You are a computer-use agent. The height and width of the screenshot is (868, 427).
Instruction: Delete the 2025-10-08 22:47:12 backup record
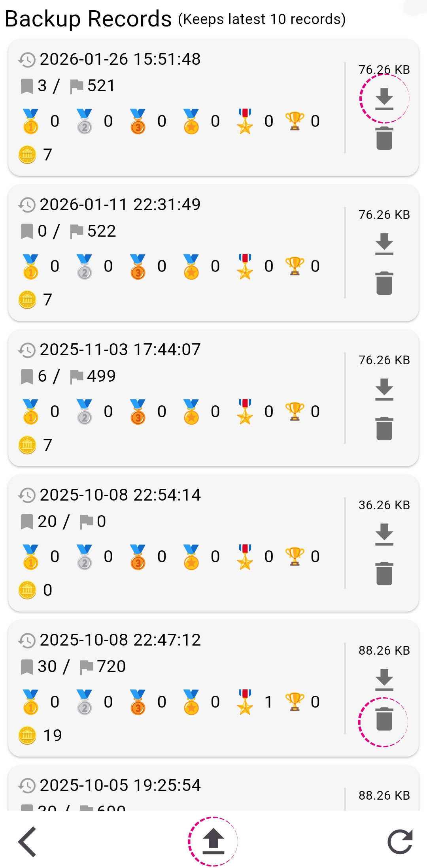tap(384, 720)
